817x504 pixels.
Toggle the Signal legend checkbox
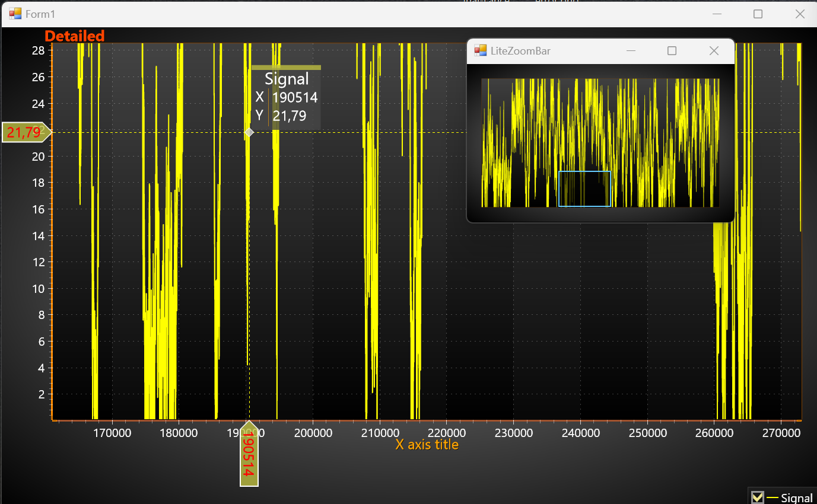pyautogui.click(x=757, y=497)
